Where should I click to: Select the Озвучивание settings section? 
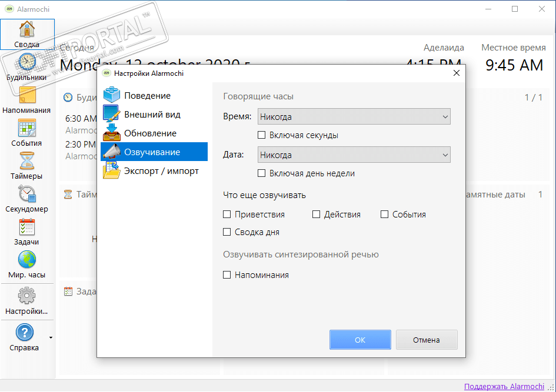pyautogui.click(x=154, y=152)
